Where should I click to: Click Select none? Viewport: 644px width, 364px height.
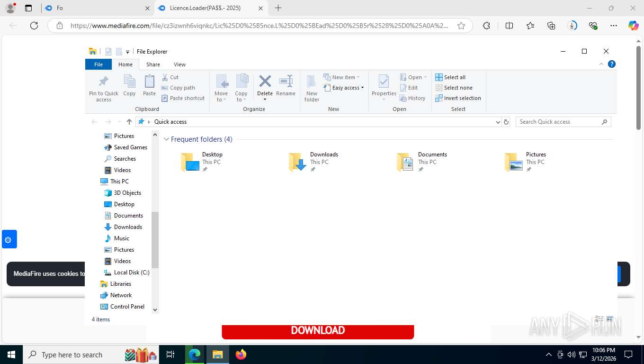tap(454, 88)
